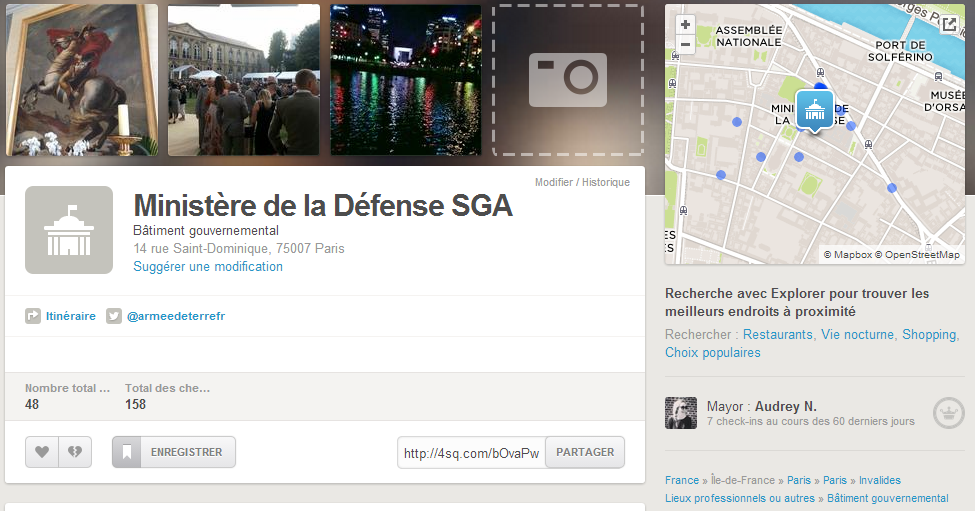Image resolution: width=975 pixels, height=511 pixels.
Task: Open Choix populaires link
Action: pos(713,352)
